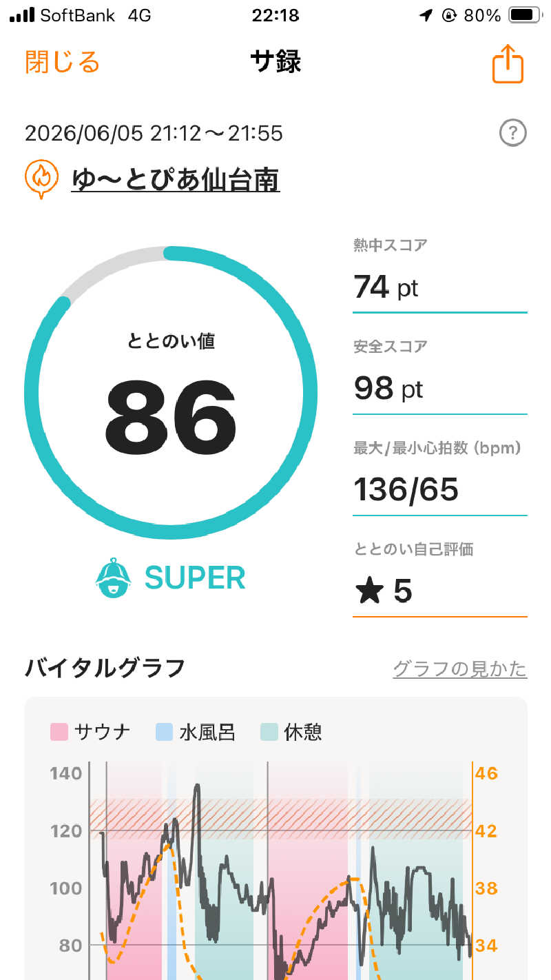Viewport: 551px width, 980px height.
Task: Tap the SUPER mascot hat icon
Action: click(112, 578)
